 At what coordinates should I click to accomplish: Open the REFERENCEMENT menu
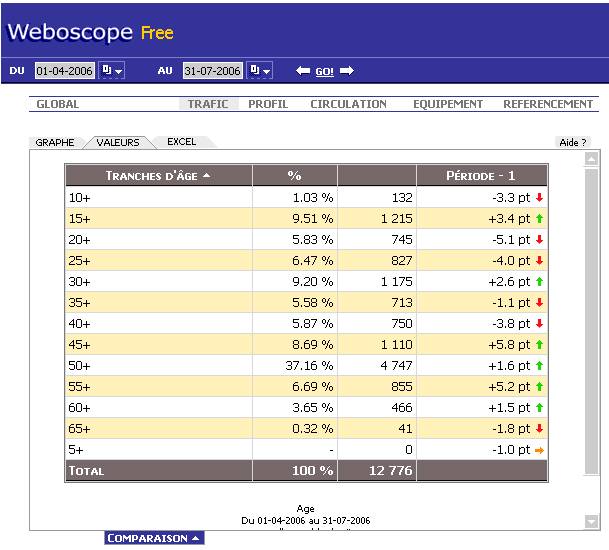pos(548,104)
